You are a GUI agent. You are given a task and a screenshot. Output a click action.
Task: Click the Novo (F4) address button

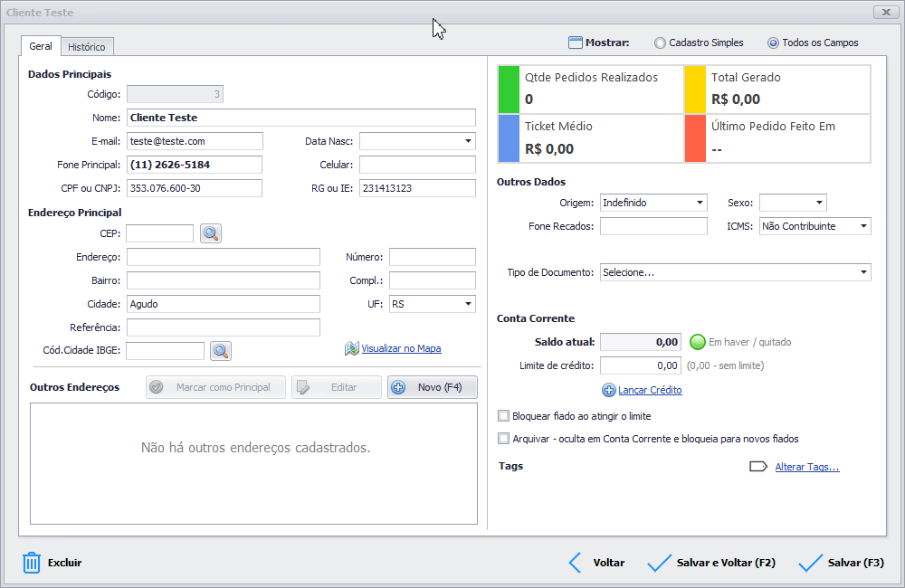432,387
